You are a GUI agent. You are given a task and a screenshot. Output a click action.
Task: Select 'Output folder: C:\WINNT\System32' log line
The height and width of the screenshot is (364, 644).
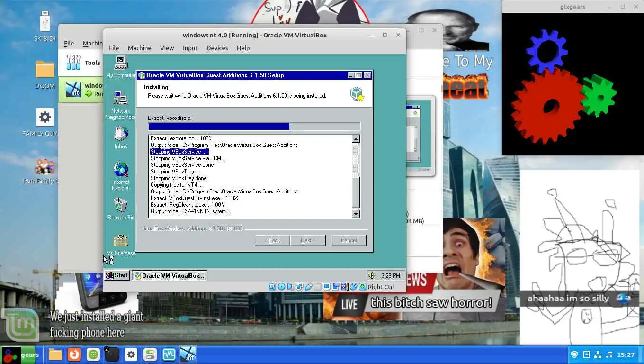(191, 211)
